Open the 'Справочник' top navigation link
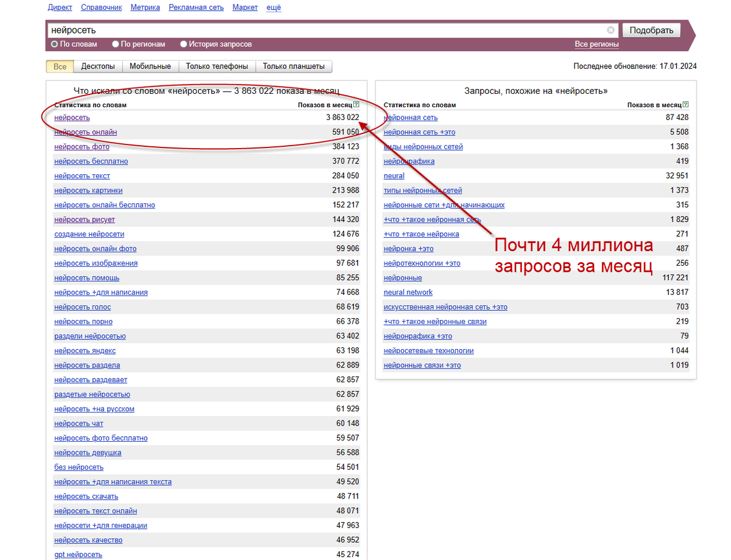 point(101,7)
